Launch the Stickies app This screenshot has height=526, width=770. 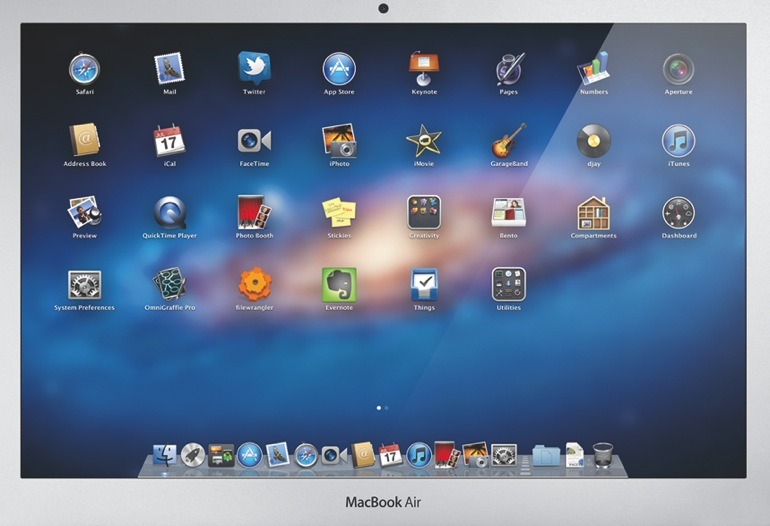click(x=339, y=212)
